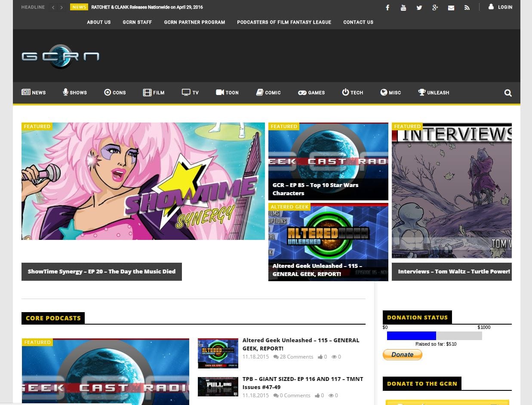
Task: Open the Twitter social icon
Action: click(419, 8)
